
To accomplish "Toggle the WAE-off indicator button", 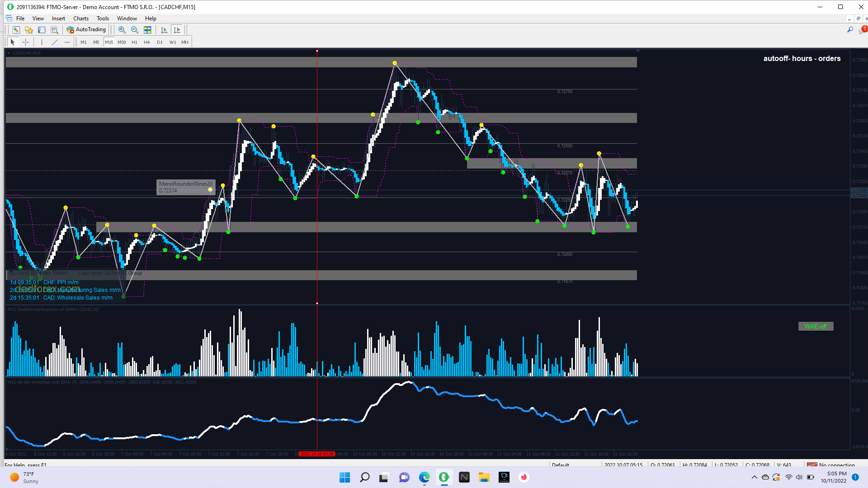I will tap(816, 326).
